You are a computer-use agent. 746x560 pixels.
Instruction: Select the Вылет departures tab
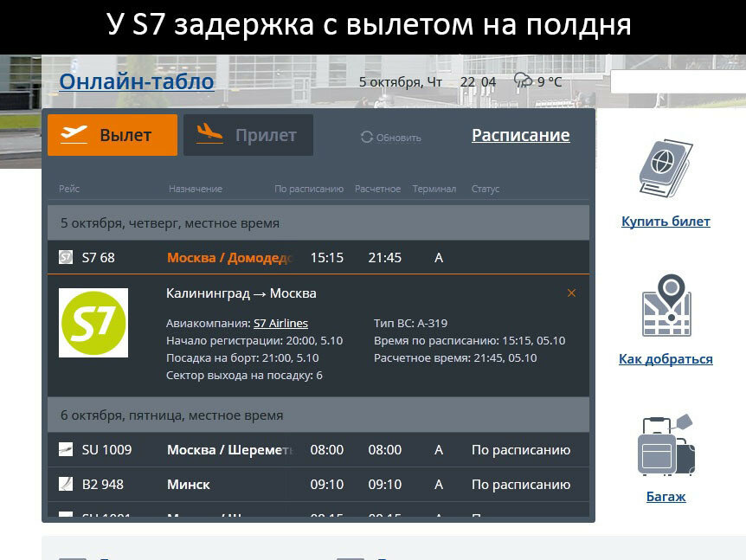click(x=113, y=135)
